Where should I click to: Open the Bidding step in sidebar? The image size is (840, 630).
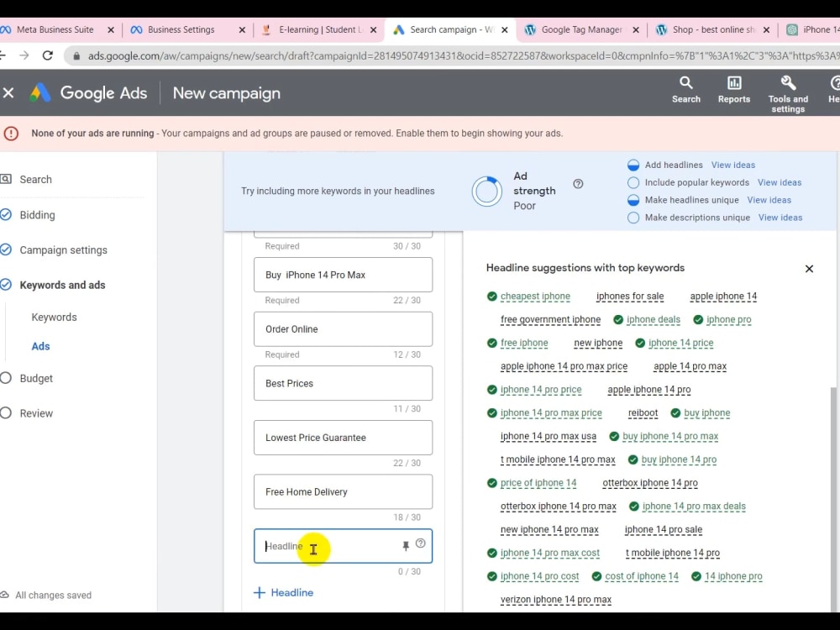tap(37, 215)
